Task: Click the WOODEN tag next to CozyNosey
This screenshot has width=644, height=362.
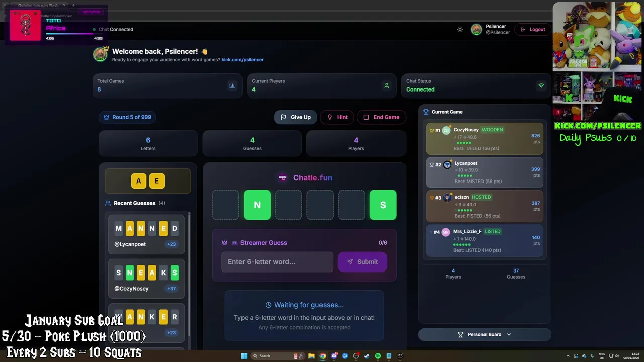Action: click(x=492, y=130)
